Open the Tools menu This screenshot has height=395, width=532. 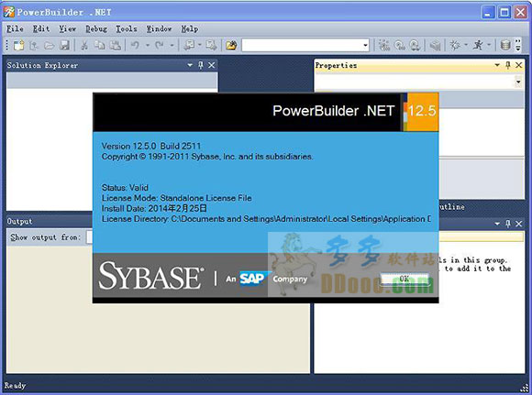pos(127,29)
